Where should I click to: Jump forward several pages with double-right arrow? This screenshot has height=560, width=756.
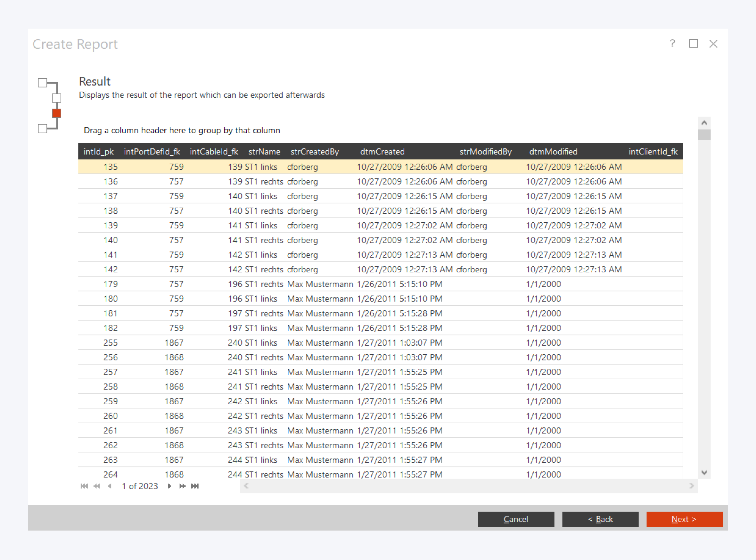[182, 486]
